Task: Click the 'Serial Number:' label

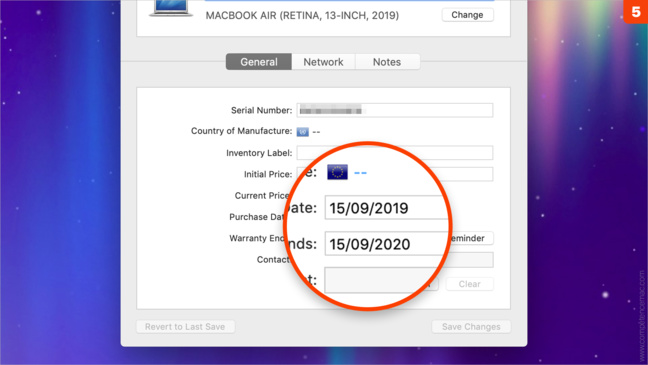Action: click(262, 110)
